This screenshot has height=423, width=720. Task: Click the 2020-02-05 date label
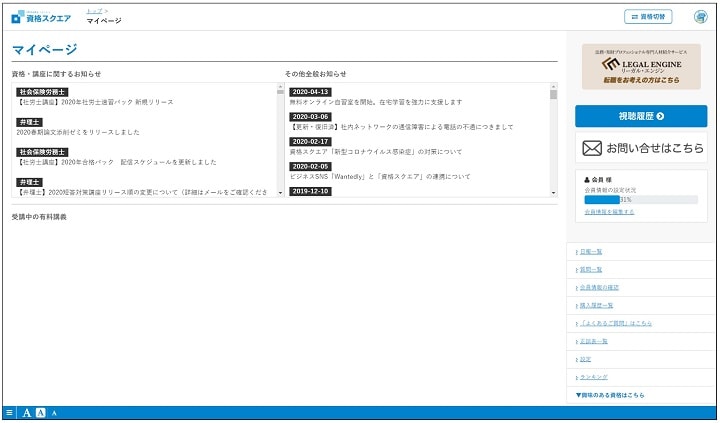pos(310,166)
